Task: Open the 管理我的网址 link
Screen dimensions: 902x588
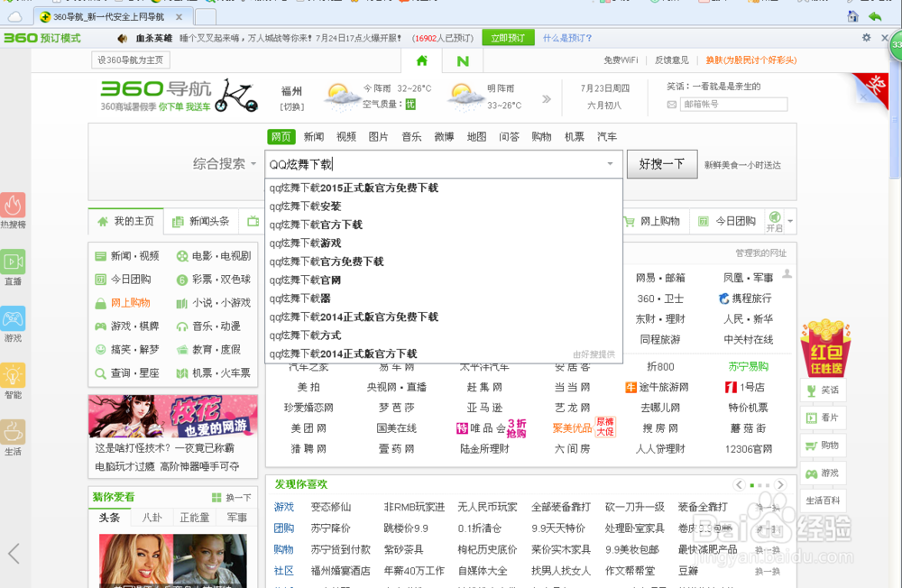Action: pos(760,253)
